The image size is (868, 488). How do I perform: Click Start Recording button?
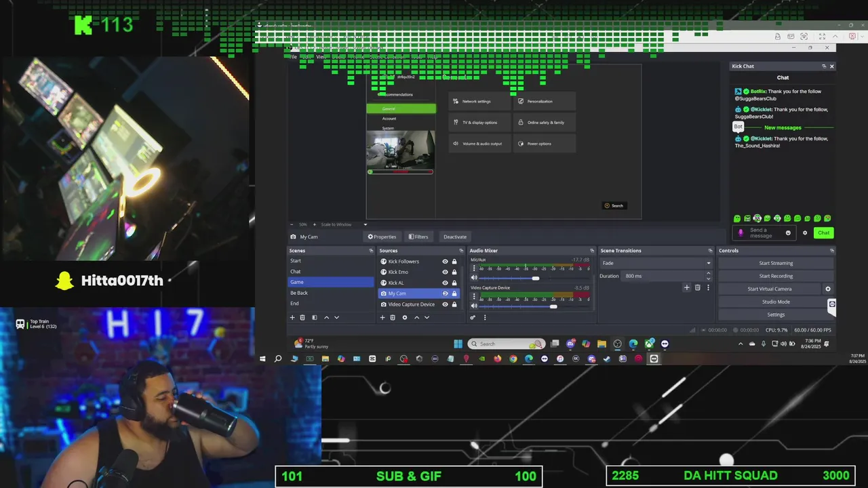pyautogui.click(x=776, y=276)
